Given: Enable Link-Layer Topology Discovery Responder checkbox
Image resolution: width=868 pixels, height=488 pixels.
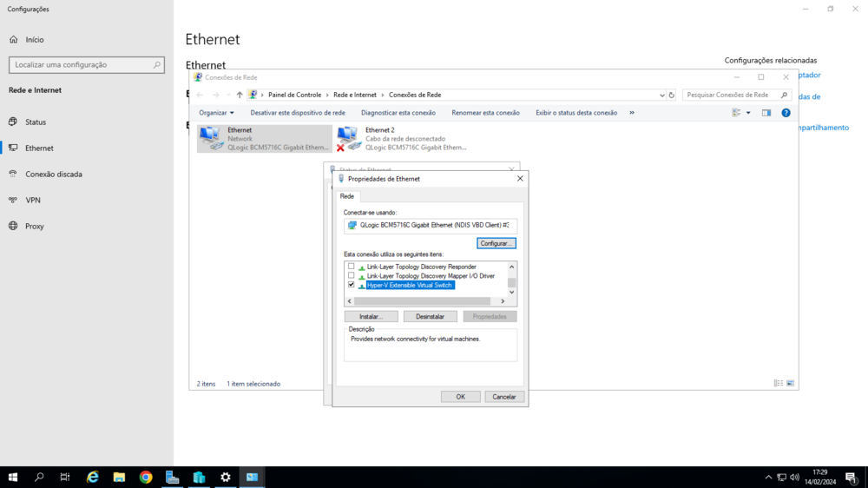Looking at the screenshot, I should tap(352, 267).
